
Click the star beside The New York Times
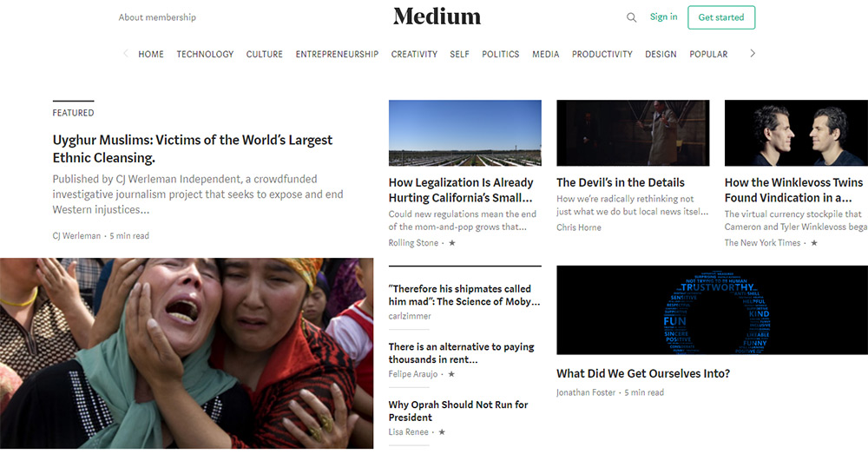click(814, 242)
